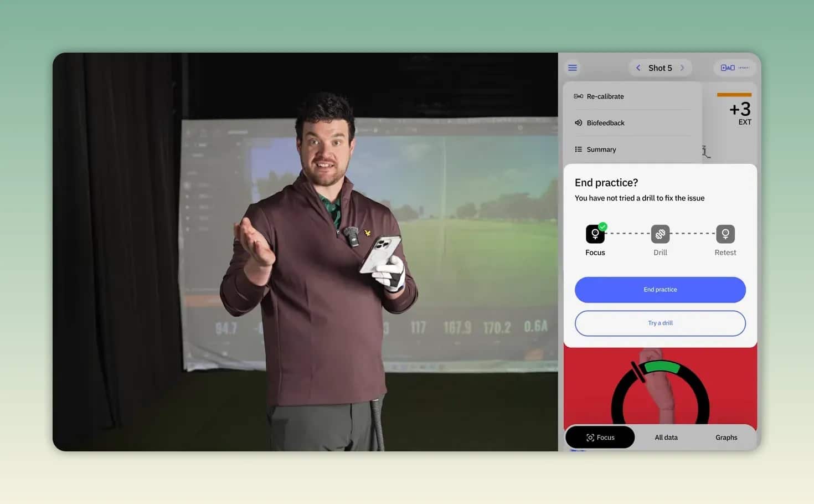Select the Drill step icon
814x504 pixels.
(660, 234)
